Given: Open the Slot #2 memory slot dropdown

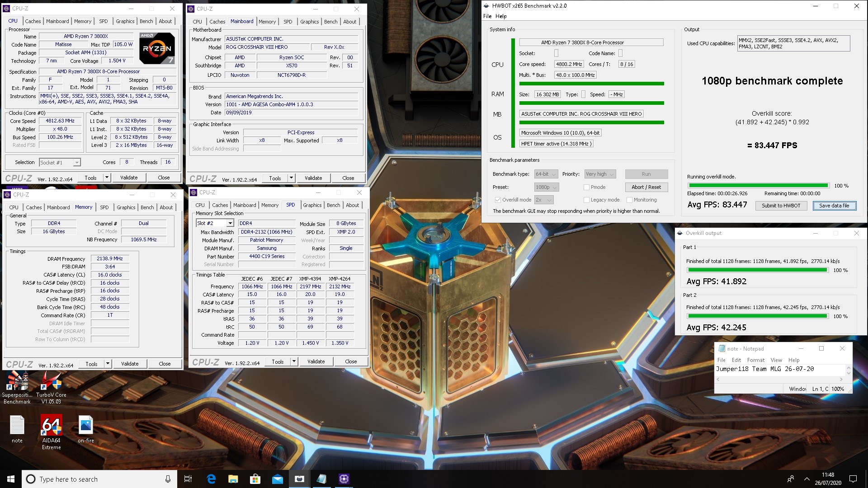Looking at the screenshot, I should pyautogui.click(x=215, y=223).
